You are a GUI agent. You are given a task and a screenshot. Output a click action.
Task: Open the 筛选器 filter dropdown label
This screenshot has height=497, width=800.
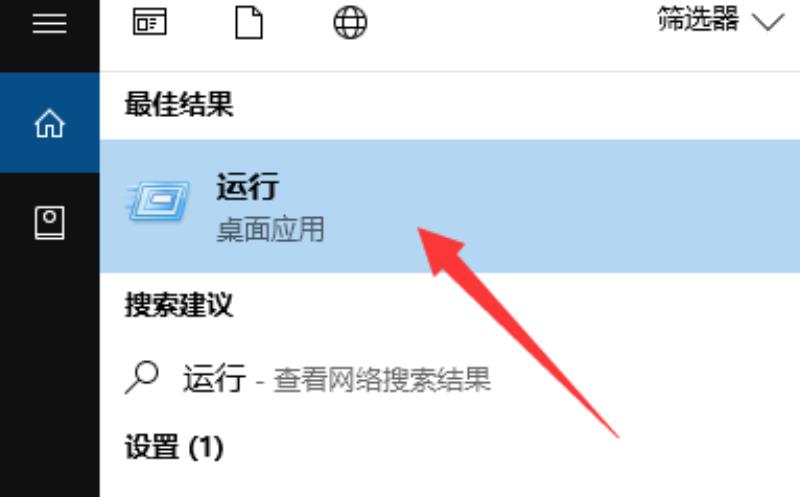698,19
